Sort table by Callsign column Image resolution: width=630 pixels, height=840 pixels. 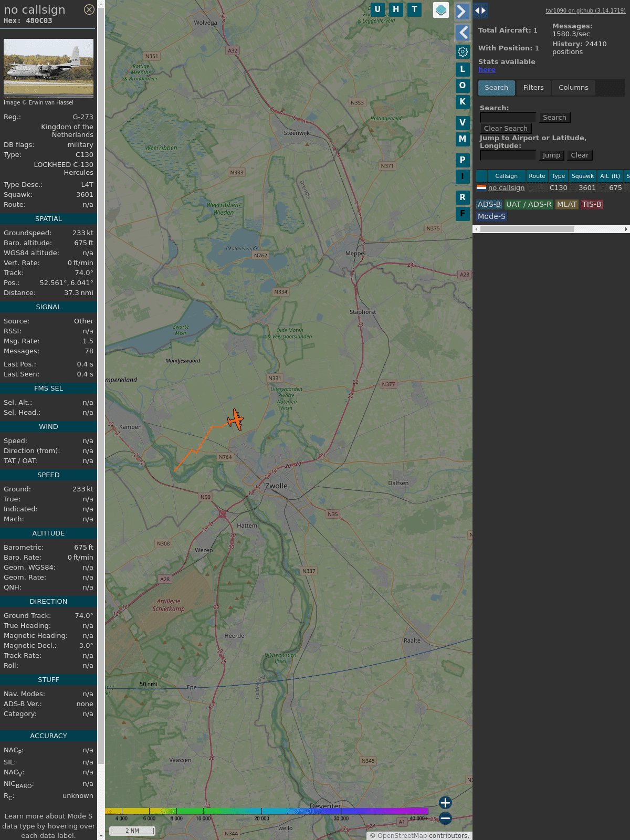click(x=506, y=176)
